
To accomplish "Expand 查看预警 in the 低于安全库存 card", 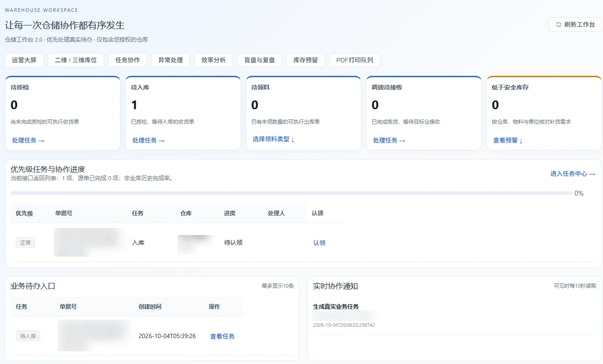I will pyautogui.click(x=508, y=140).
